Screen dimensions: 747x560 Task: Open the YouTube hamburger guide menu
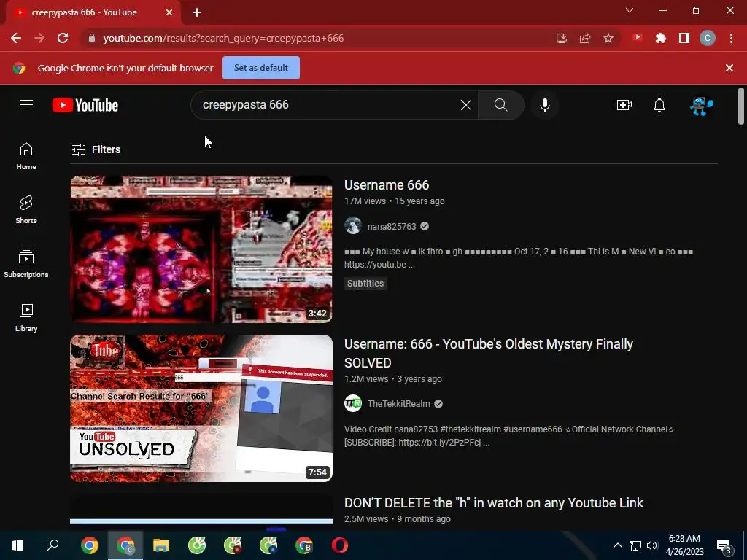[x=26, y=105]
